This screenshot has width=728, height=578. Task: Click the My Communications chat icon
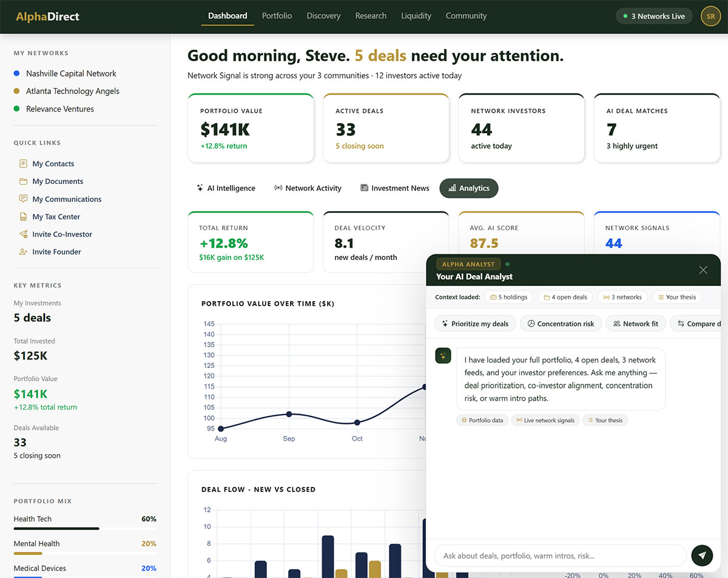[23, 199]
